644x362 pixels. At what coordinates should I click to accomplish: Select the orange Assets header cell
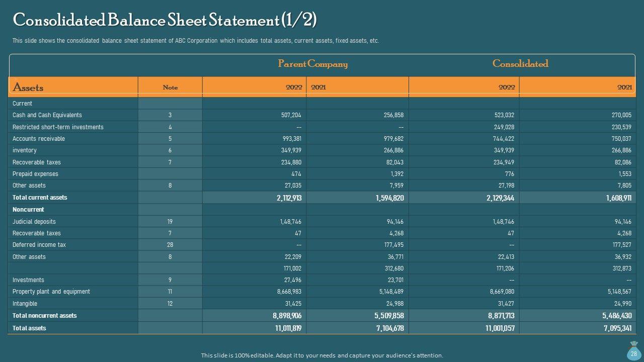[28, 87]
